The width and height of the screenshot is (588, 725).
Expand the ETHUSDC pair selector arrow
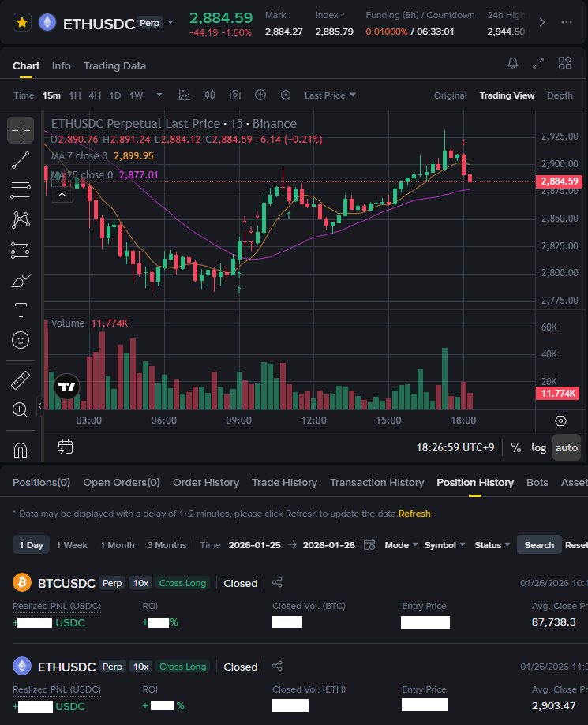(170, 22)
